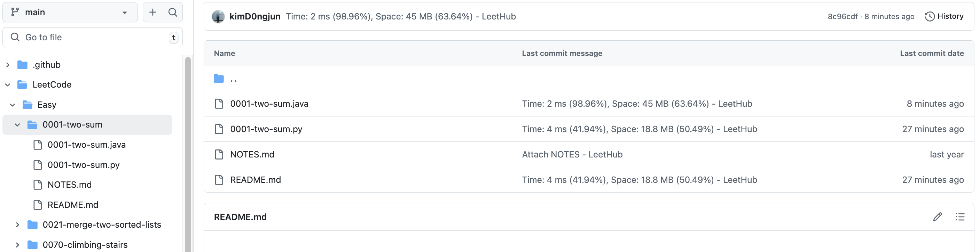Open the main branch dropdown

(x=70, y=12)
